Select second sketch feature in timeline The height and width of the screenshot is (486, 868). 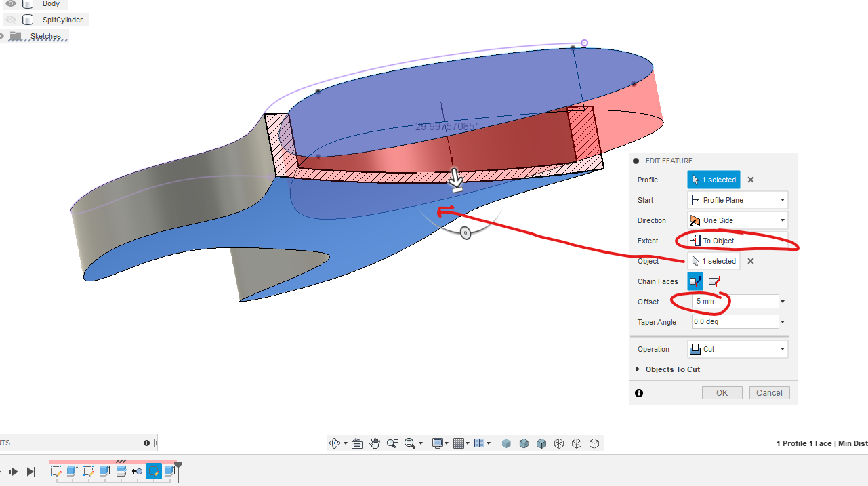tap(88, 470)
